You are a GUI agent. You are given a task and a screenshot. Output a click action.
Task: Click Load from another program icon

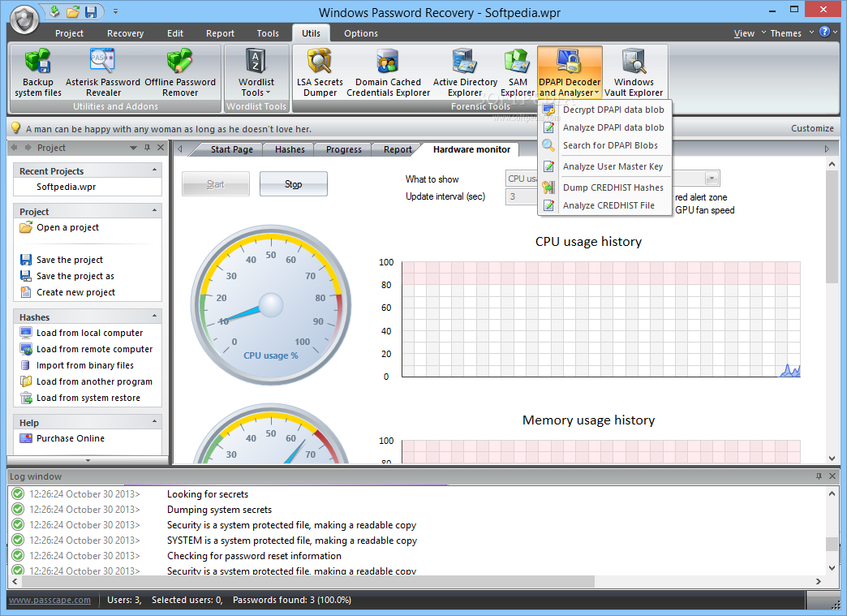[25, 381]
